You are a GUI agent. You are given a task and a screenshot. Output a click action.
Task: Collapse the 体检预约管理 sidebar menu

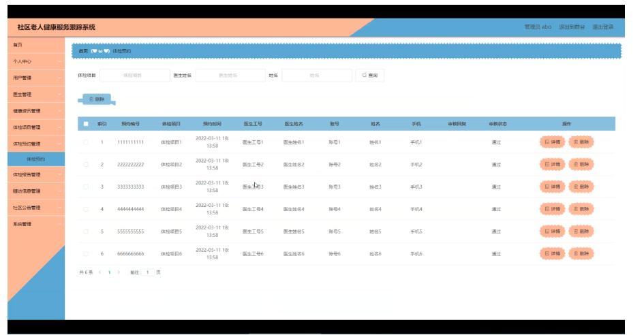tap(36, 144)
